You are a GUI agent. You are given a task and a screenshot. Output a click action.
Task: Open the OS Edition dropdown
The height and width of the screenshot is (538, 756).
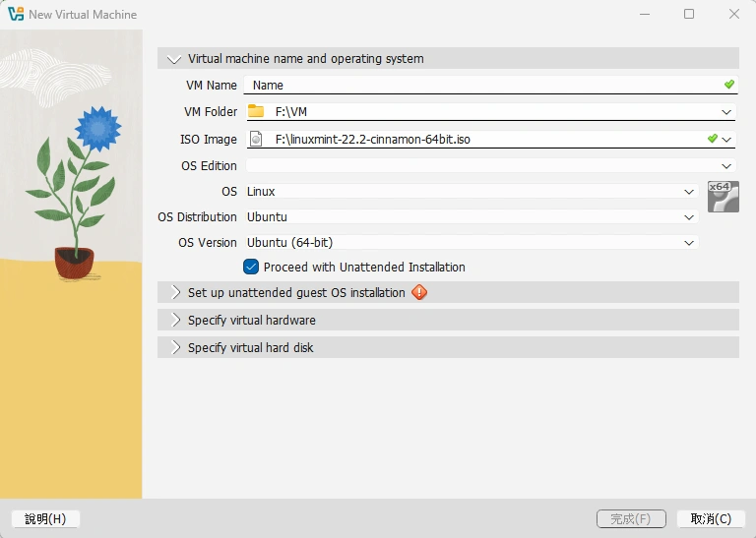(726, 166)
